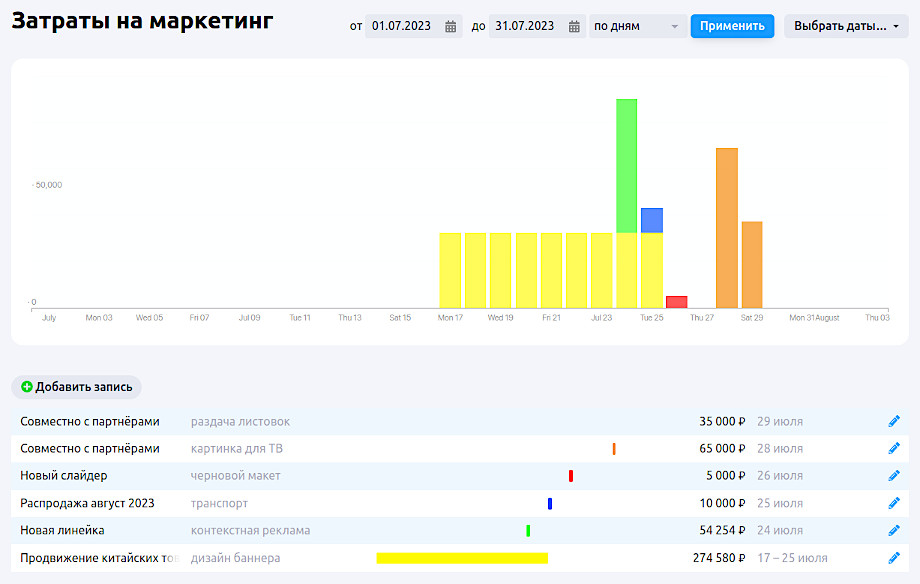Click the tallest orange chart bar
The height and width of the screenshot is (584, 920).
[727, 227]
